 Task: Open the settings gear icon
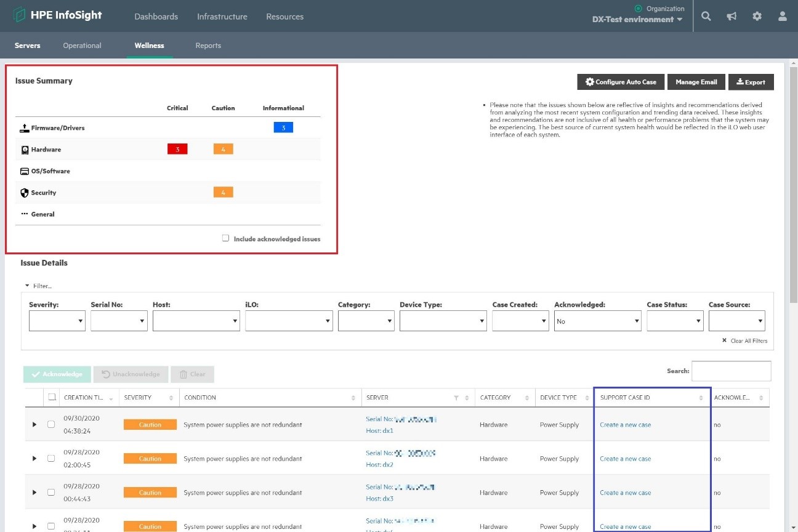click(757, 17)
